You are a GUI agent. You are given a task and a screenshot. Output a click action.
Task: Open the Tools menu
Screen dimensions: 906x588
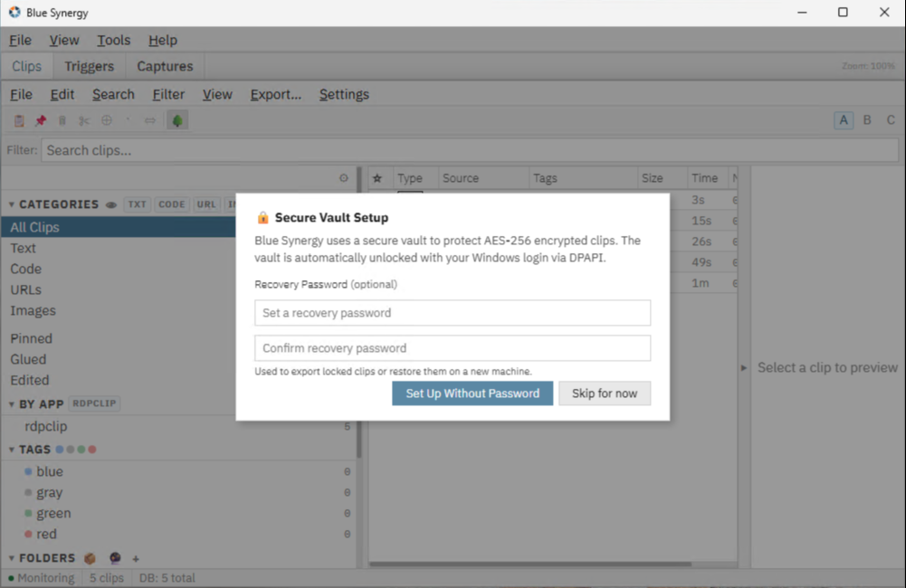pos(114,40)
